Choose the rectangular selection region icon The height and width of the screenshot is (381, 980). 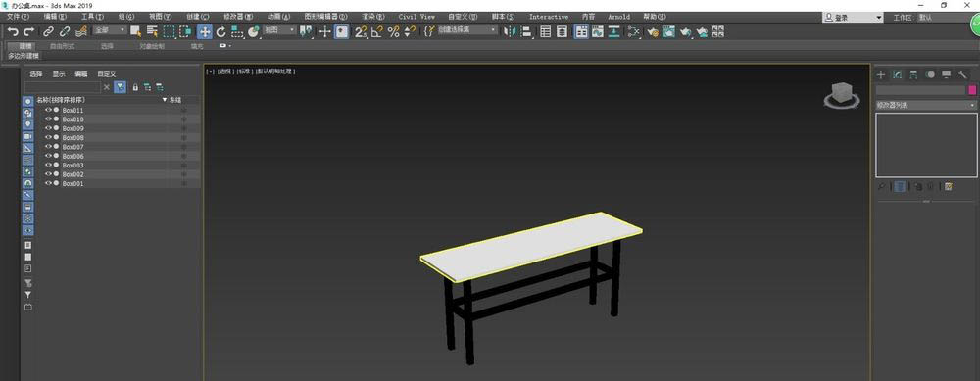(169, 31)
